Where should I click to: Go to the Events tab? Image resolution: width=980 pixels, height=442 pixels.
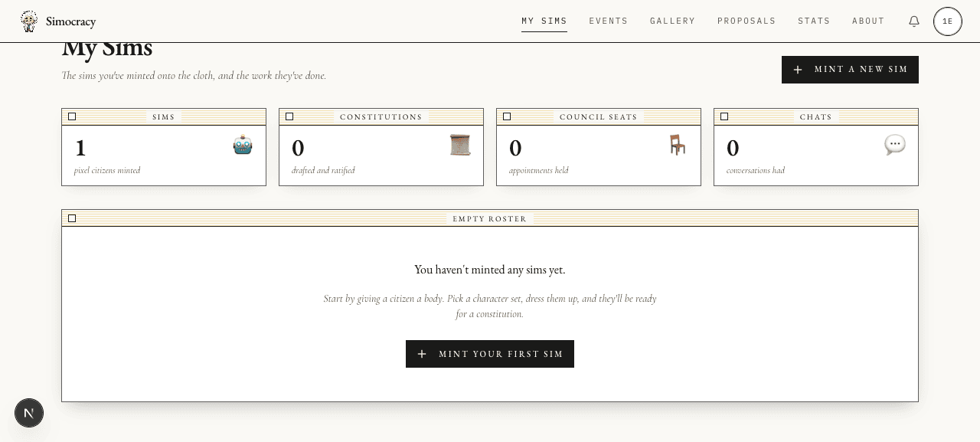pos(609,21)
